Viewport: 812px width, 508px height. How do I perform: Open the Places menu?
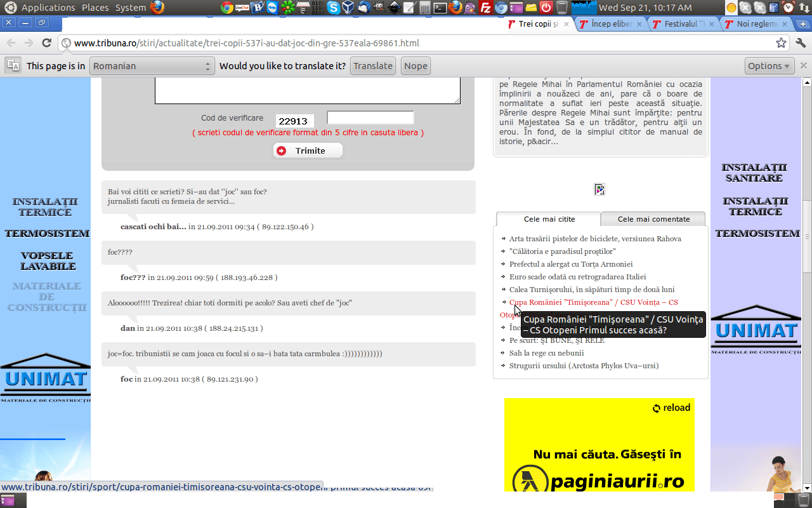pyautogui.click(x=95, y=8)
